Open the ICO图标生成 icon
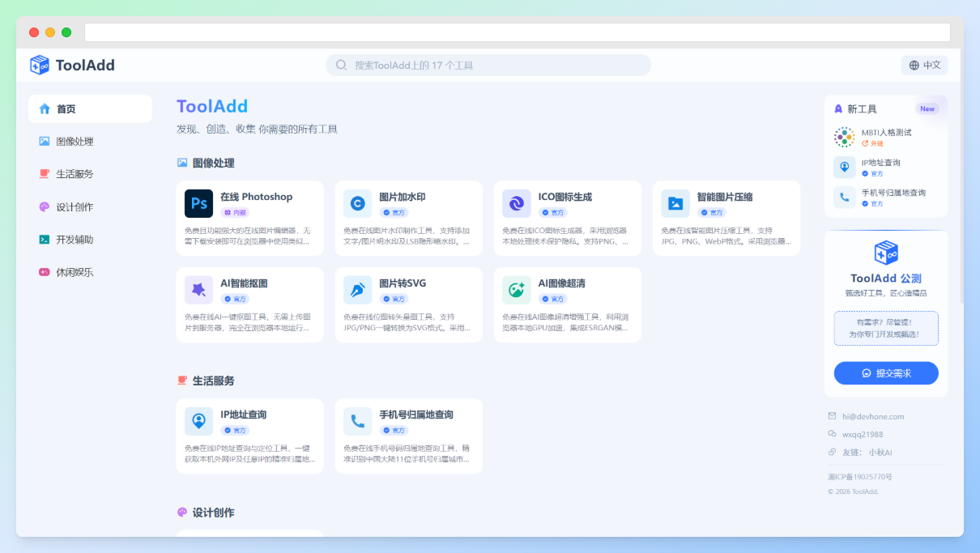980x553 pixels. click(x=516, y=204)
